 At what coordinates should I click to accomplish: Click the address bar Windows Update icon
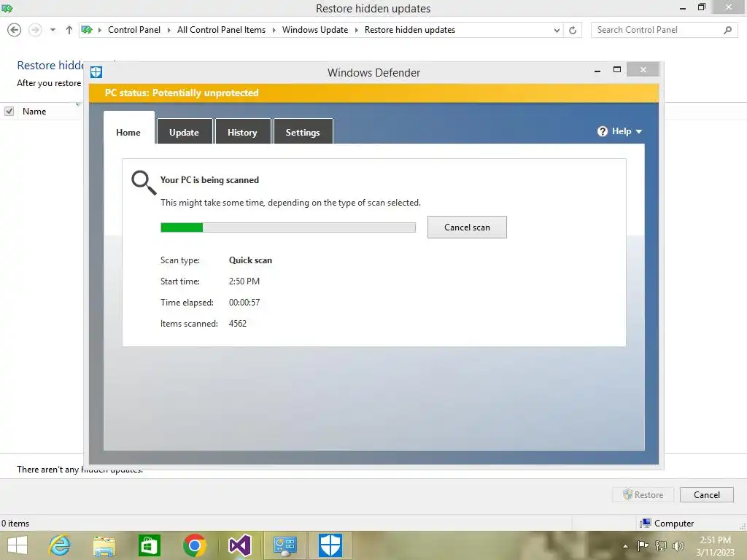coord(87,30)
